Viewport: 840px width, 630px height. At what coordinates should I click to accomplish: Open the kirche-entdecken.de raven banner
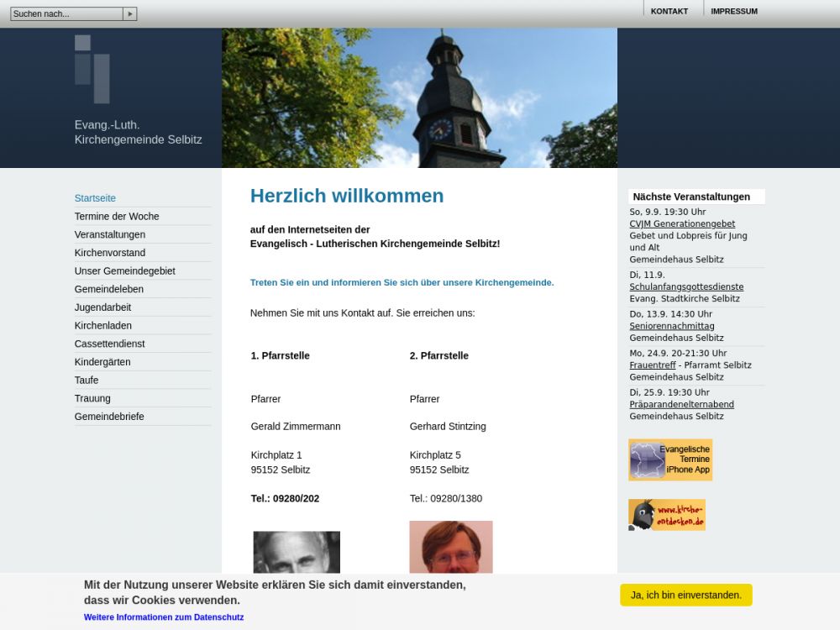click(667, 515)
